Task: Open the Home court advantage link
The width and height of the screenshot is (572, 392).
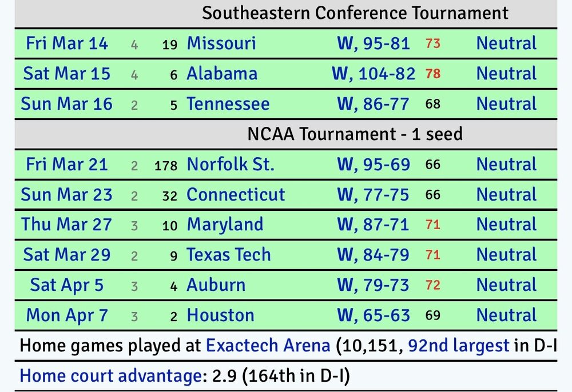Action: click(x=108, y=376)
